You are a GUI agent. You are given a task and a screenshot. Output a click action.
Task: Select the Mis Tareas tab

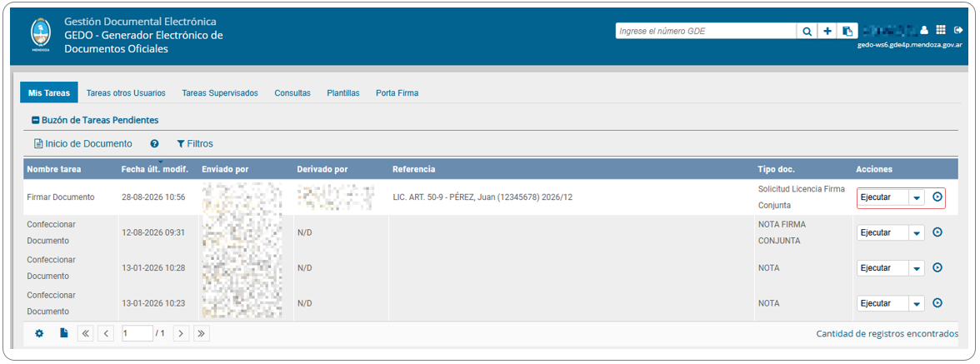point(48,93)
